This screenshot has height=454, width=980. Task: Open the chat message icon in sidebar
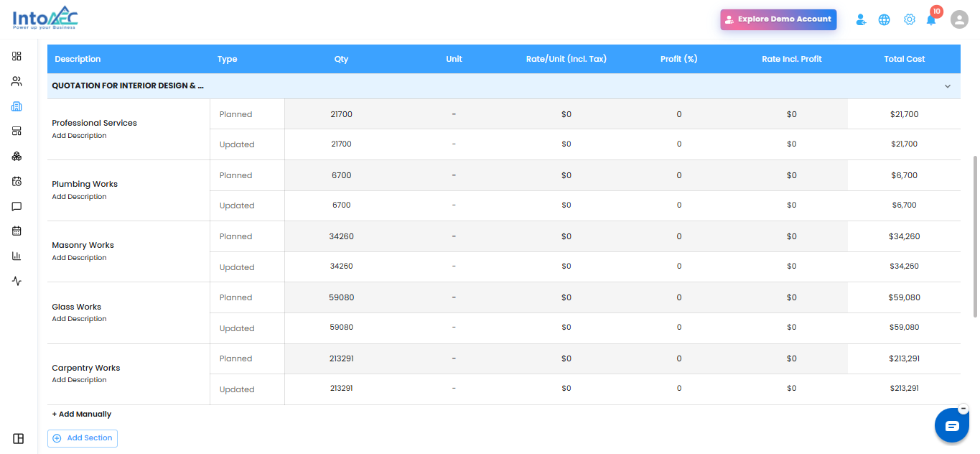[x=17, y=206]
